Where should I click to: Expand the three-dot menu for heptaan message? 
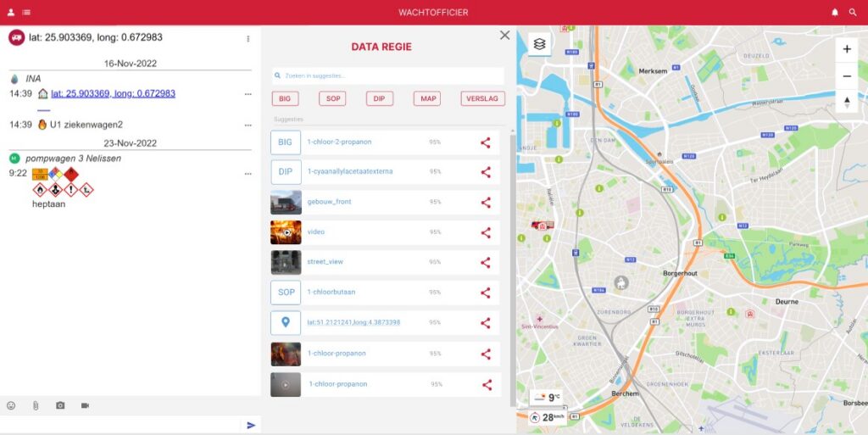(x=248, y=174)
